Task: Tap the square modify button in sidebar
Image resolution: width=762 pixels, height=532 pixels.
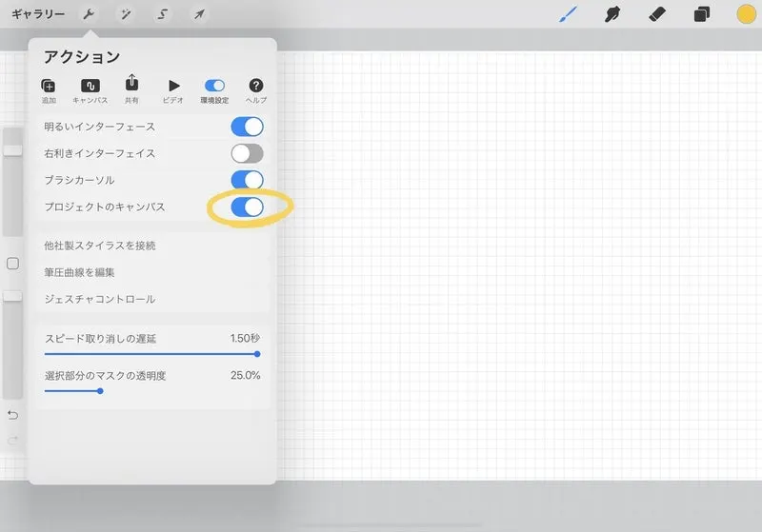Action: click(x=12, y=264)
